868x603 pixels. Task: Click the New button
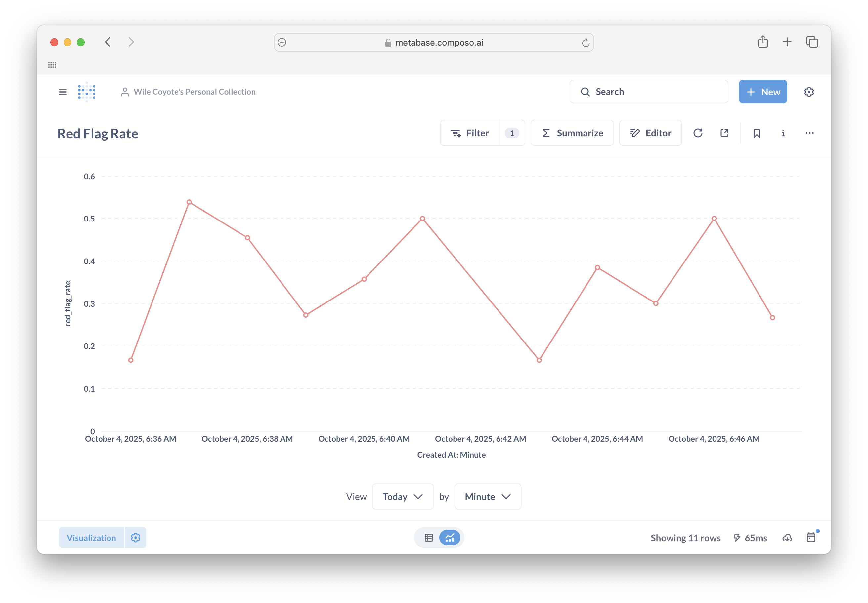point(762,92)
